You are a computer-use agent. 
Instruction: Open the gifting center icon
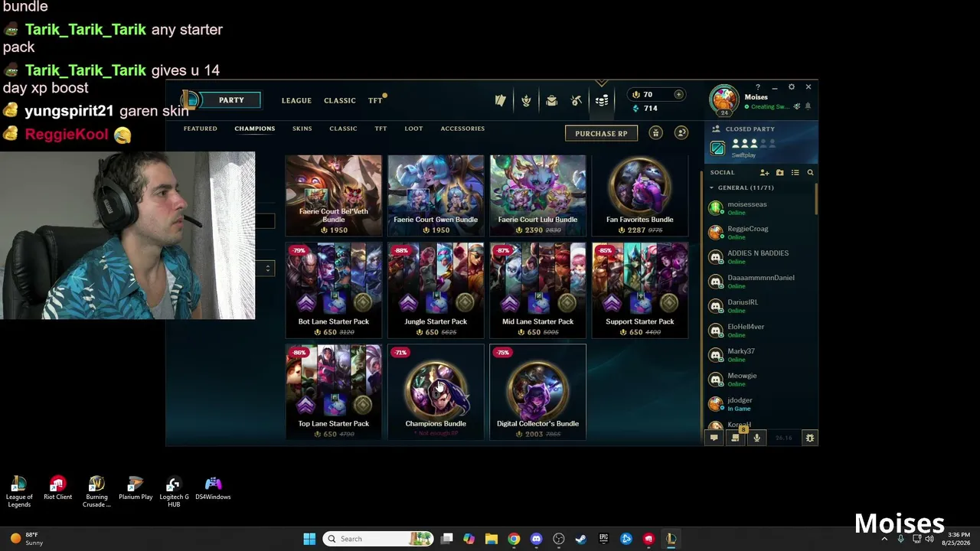[x=655, y=133]
